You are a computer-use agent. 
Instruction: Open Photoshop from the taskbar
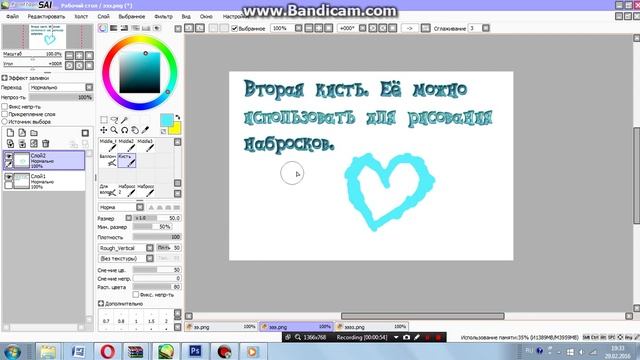(195, 351)
